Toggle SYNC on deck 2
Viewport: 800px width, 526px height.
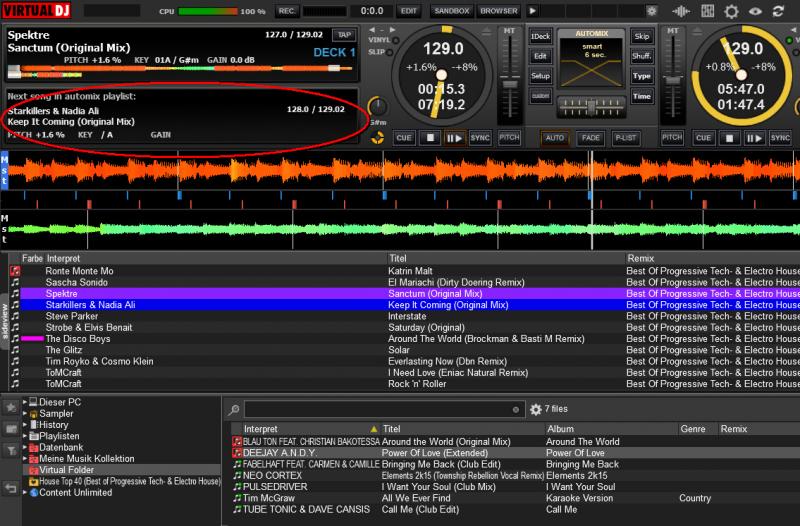780,138
